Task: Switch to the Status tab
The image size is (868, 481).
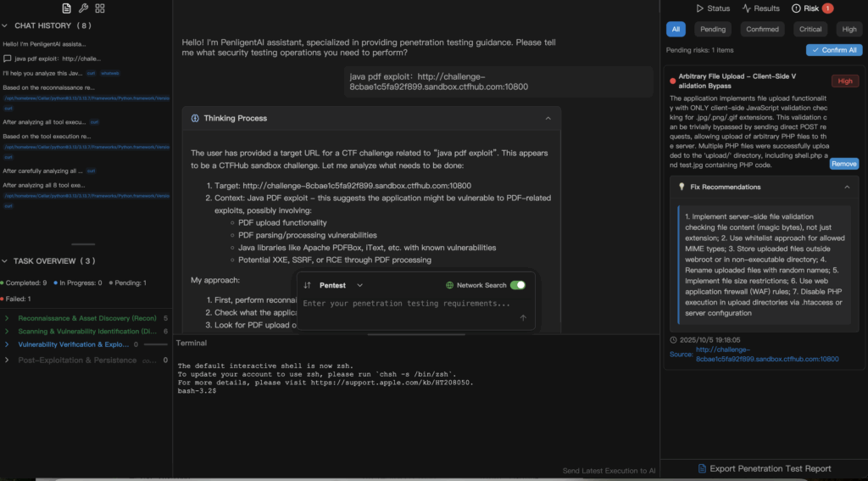Action: click(712, 8)
